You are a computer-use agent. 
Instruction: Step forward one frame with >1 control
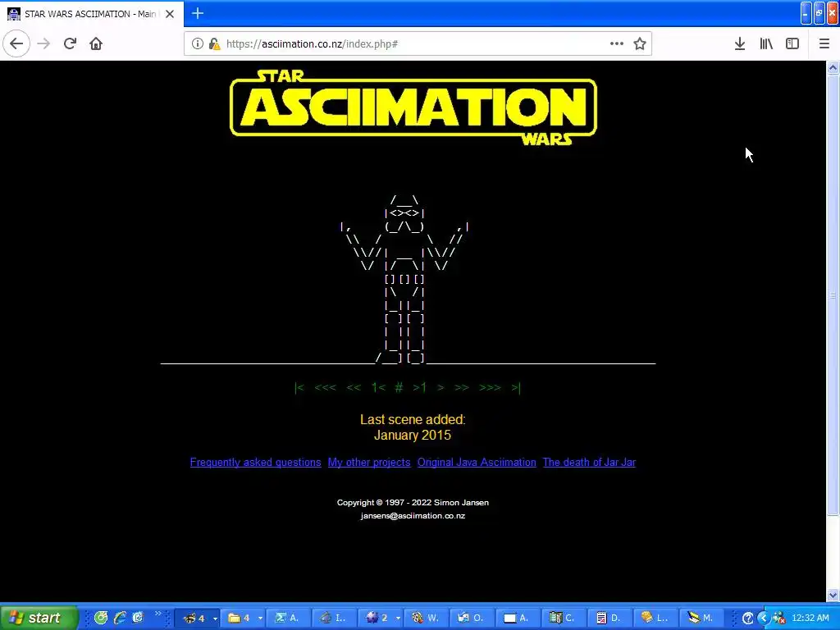419,387
